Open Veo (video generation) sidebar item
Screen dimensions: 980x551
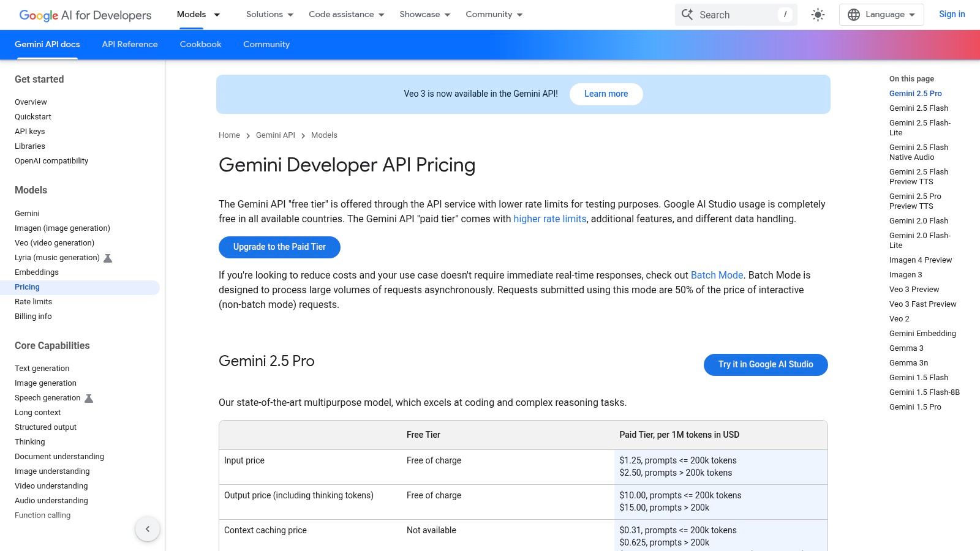[x=55, y=243]
